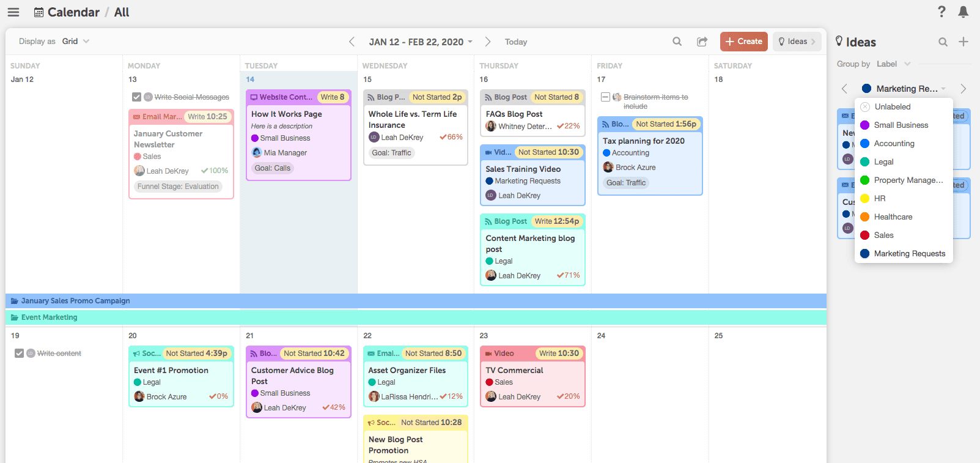This screenshot has width=980, height=463.
Task: Open the hamburger navigation menu
Action: (x=13, y=12)
